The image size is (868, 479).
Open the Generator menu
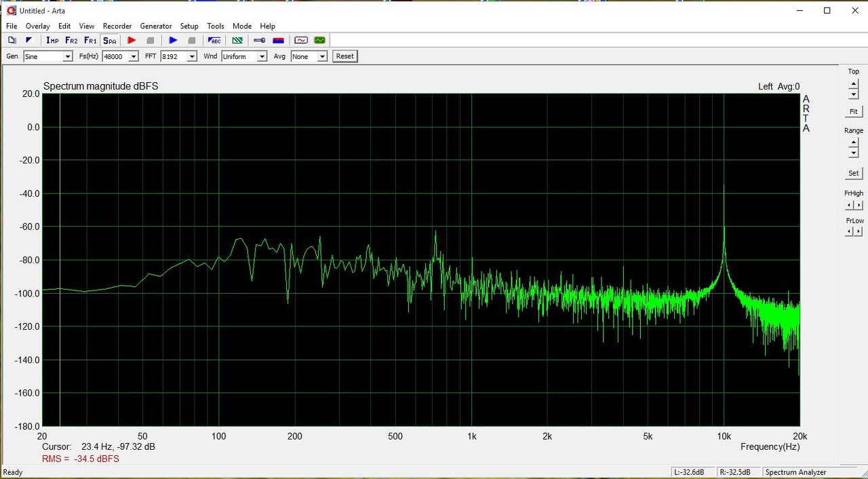pyautogui.click(x=156, y=26)
